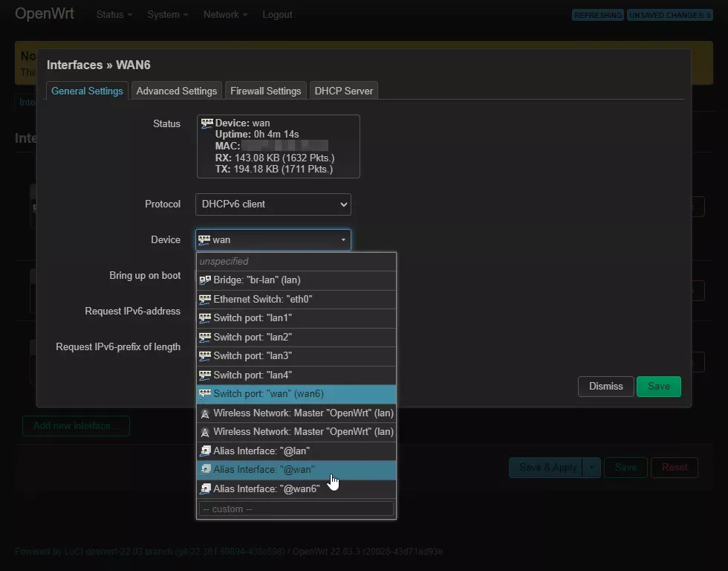The height and width of the screenshot is (571, 728).
Task: Select the "unspecified" device option
Action: [x=296, y=262]
